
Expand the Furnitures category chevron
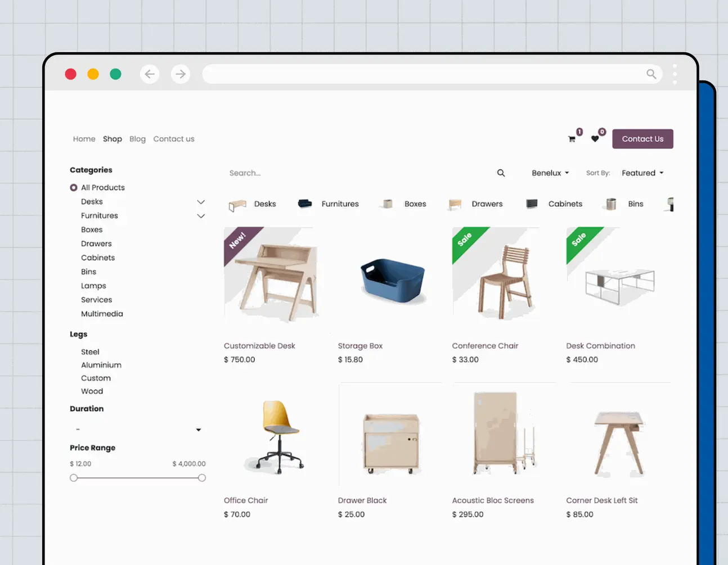(x=201, y=216)
